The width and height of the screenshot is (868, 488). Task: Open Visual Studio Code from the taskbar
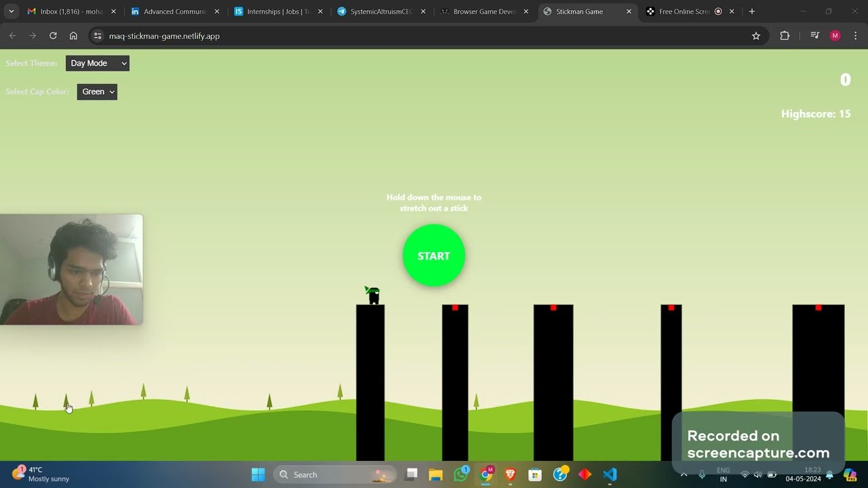[x=610, y=474]
